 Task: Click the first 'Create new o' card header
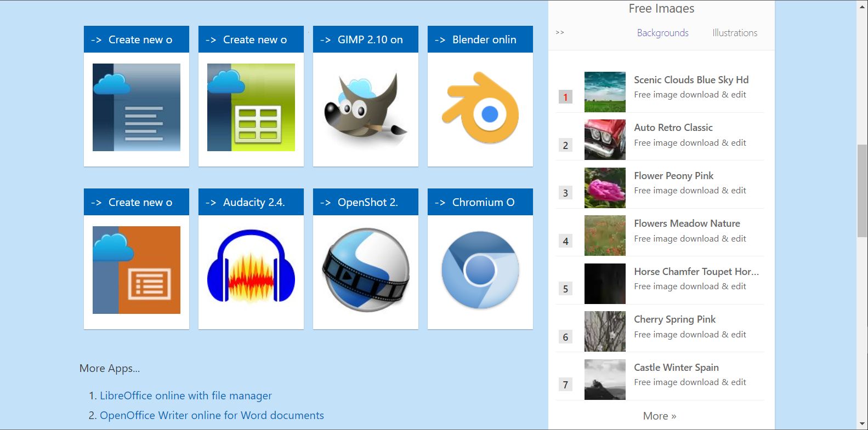tap(137, 39)
